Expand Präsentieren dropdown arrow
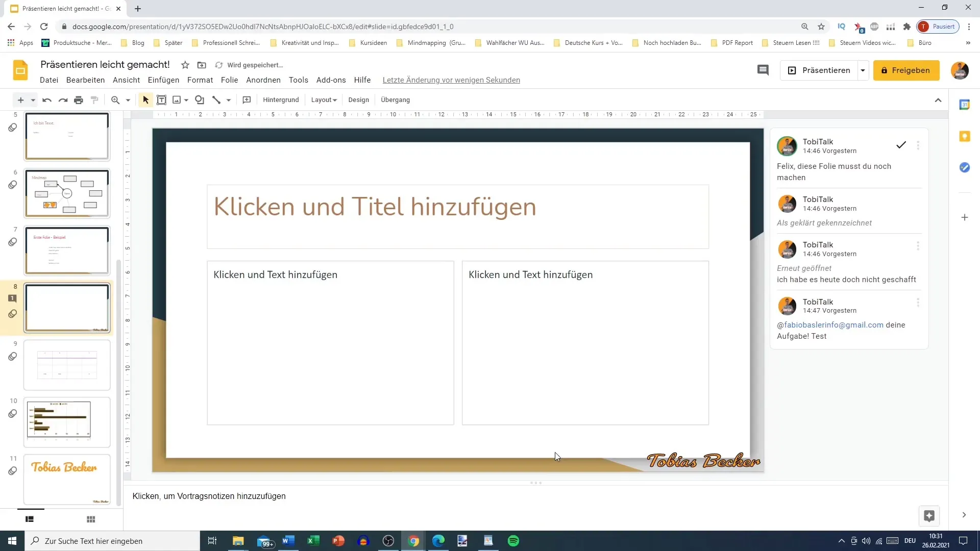980x551 pixels. tap(863, 70)
